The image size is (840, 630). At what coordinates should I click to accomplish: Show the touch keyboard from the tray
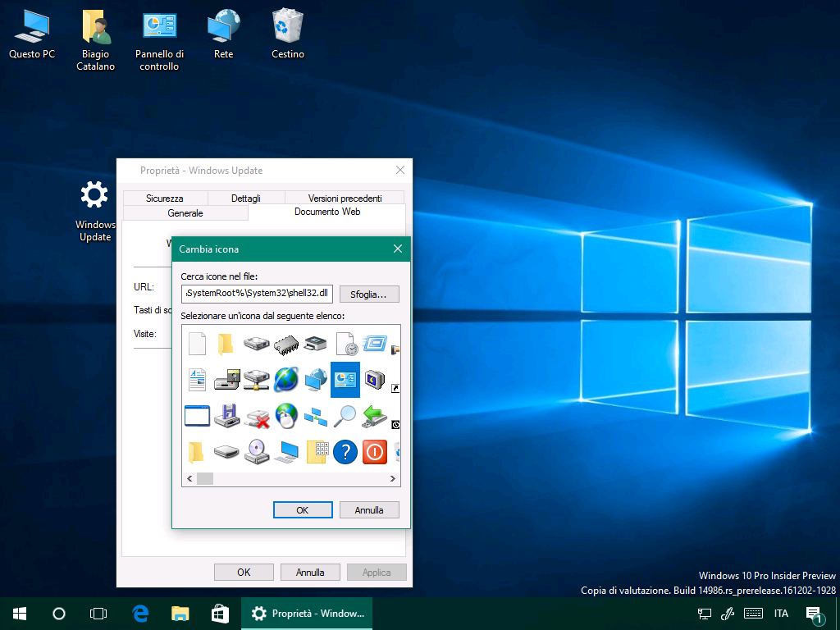pyautogui.click(x=753, y=614)
